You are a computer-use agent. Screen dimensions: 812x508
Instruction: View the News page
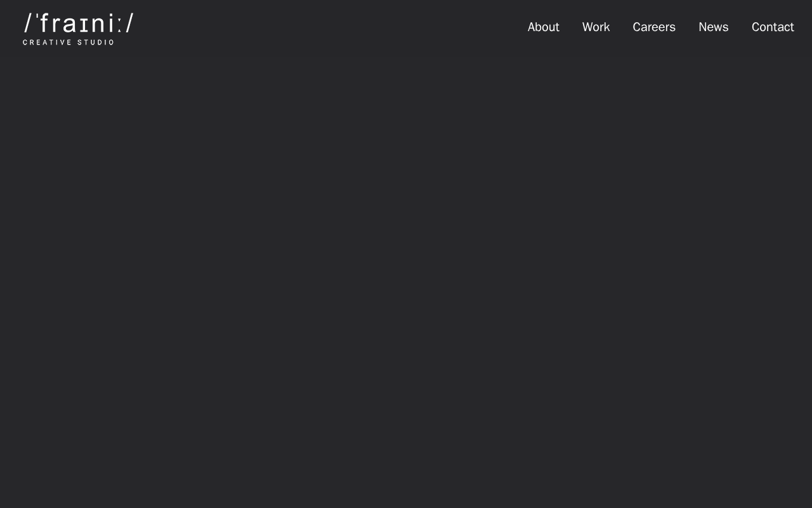[713, 27]
